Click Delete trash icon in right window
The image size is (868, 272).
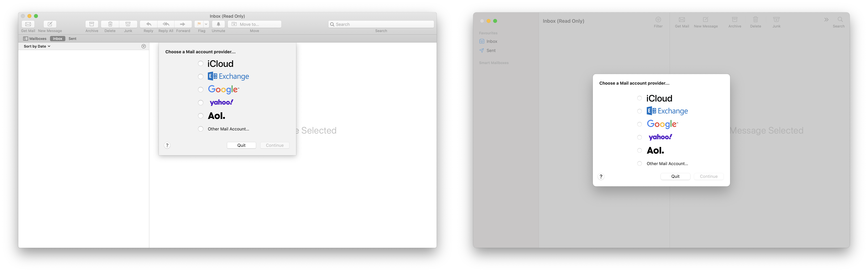click(755, 20)
